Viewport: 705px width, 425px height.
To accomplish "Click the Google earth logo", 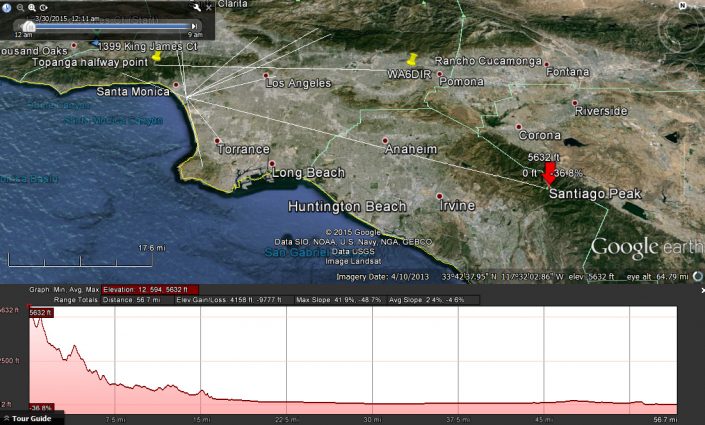I will [x=647, y=248].
